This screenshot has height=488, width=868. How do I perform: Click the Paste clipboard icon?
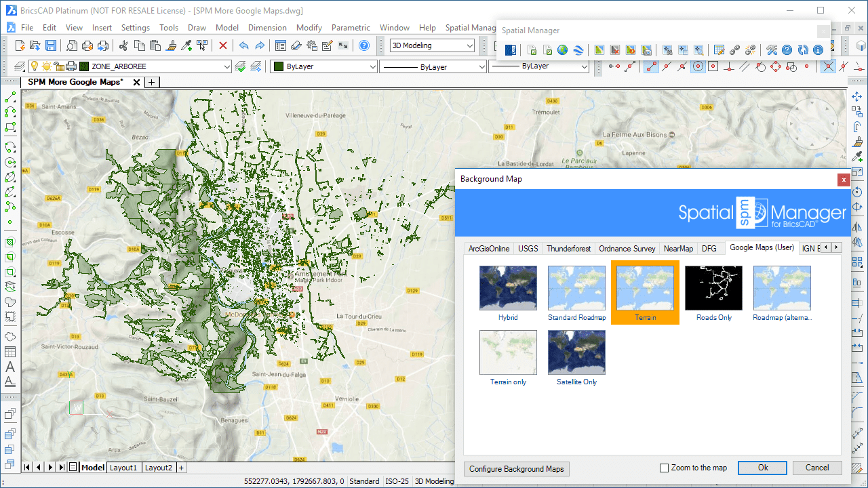click(x=155, y=45)
